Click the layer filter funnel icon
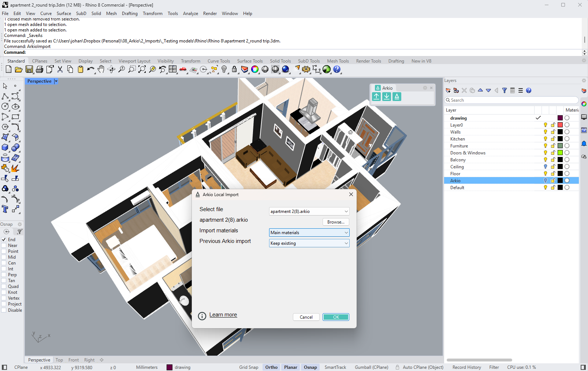The height and width of the screenshot is (371, 588). tap(505, 90)
